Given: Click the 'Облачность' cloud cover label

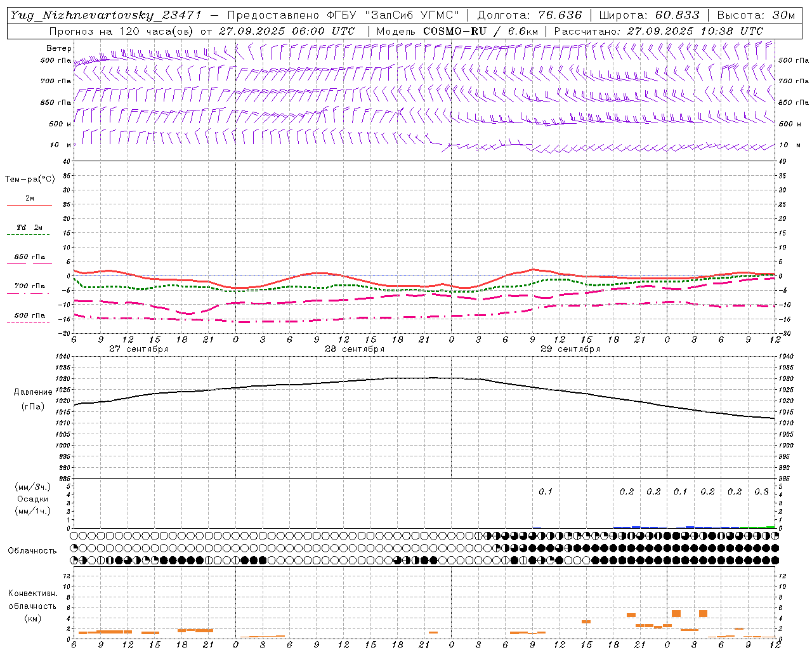Looking at the screenshot, I should click(x=32, y=551).
